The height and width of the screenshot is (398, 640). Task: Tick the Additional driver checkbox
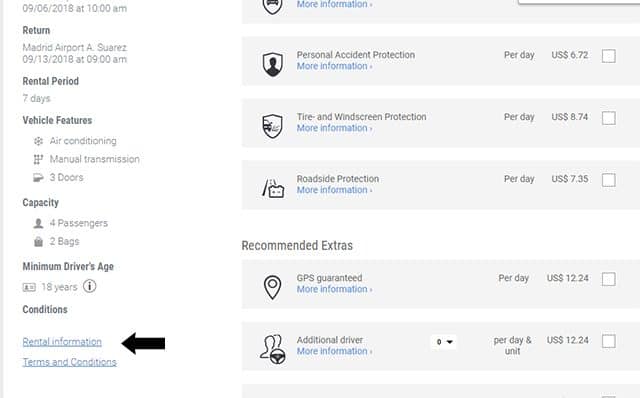click(x=609, y=341)
